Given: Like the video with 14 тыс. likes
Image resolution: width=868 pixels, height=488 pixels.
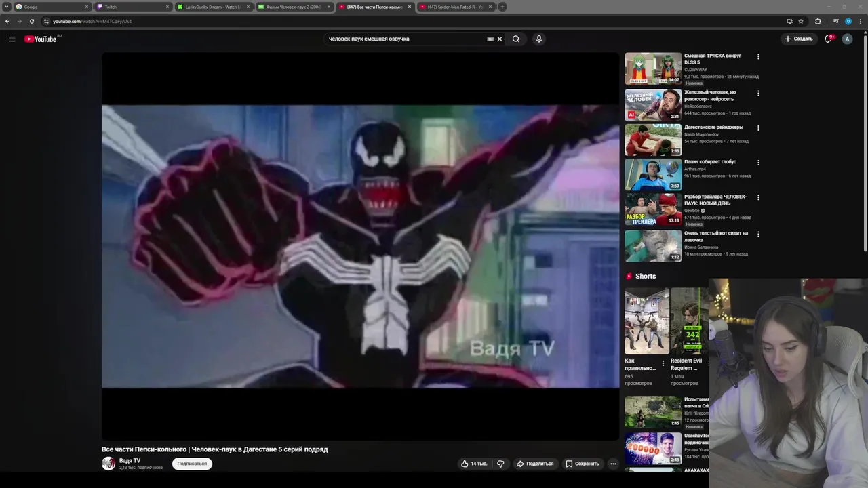Looking at the screenshot, I should click(474, 464).
